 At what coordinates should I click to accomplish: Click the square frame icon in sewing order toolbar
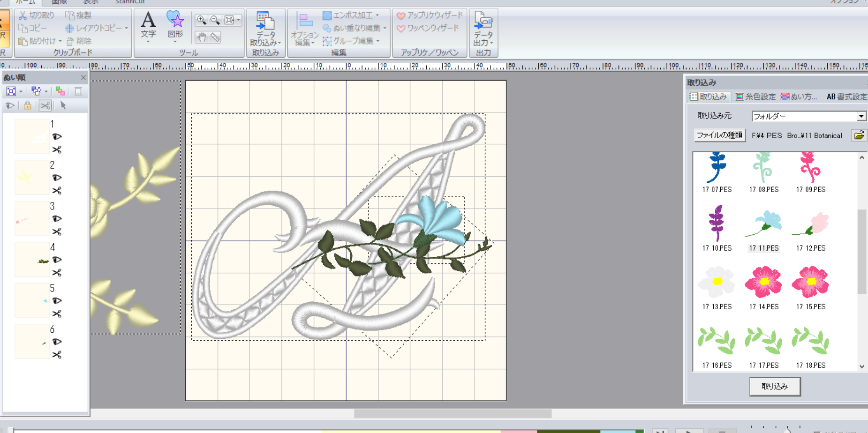coord(78,91)
